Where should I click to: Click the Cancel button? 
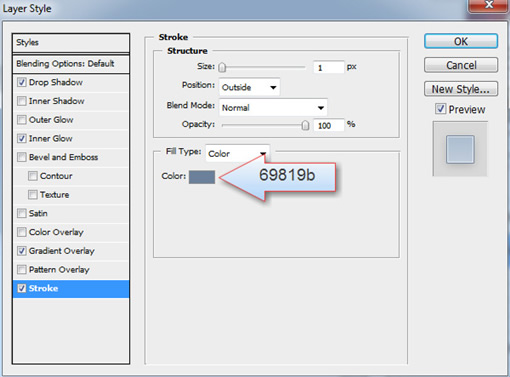461,65
